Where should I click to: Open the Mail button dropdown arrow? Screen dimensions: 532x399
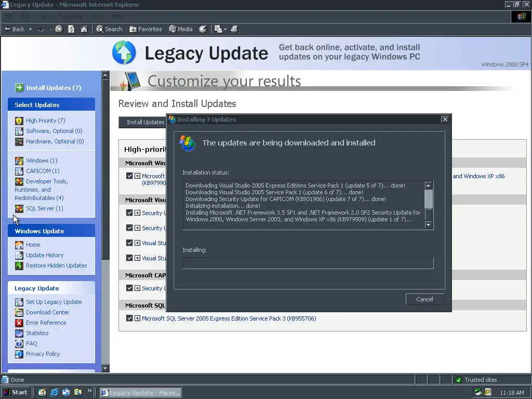coord(225,30)
